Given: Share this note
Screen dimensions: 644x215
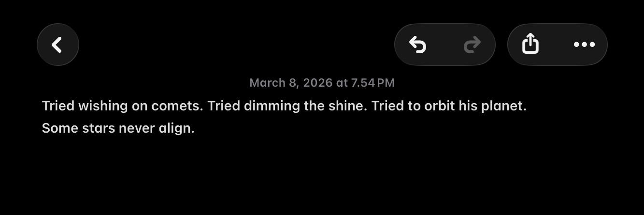Looking at the screenshot, I should tap(530, 45).
